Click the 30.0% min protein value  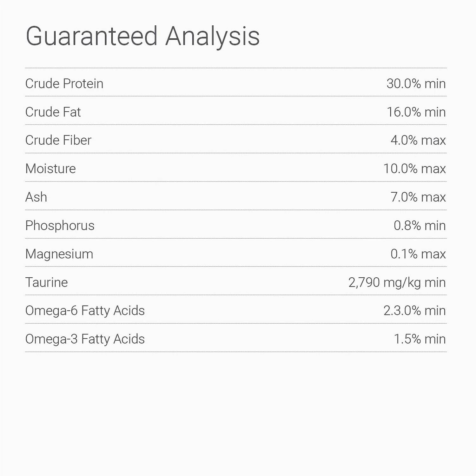tap(416, 84)
